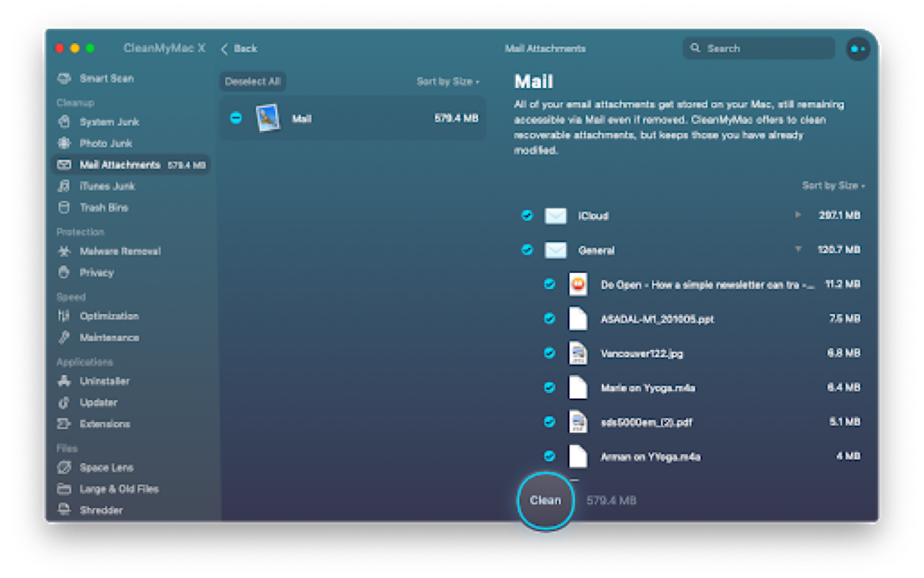This screenshot has width=924, height=578.
Task: Uncheck Marie on Yyoga.m4a checkbox
Action: 549,387
